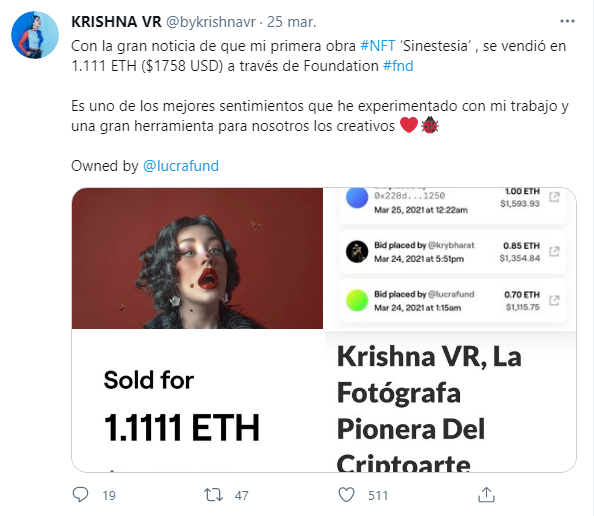This screenshot has width=594, height=516.
Task: Open external link icon for 0.85 ETH bid
Action: (x=554, y=251)
